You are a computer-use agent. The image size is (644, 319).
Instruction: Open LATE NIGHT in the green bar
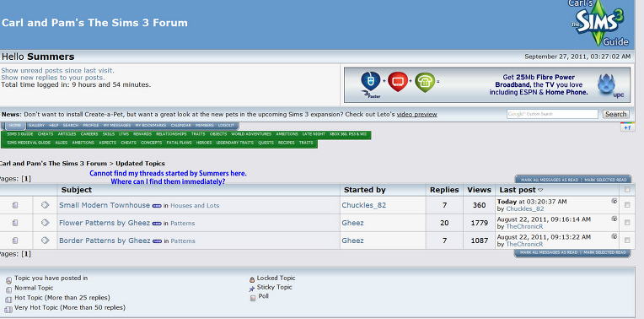[x=314, y=134]
